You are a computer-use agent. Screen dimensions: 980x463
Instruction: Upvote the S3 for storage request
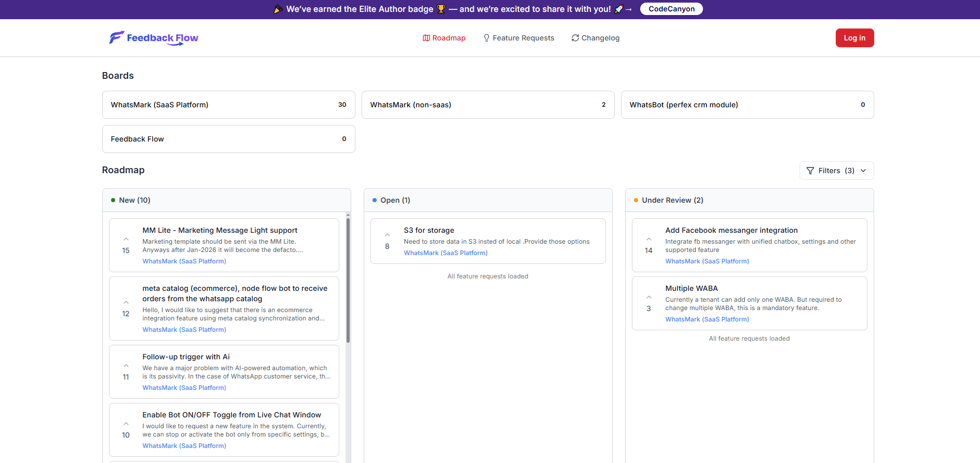[x=388, y=235]
